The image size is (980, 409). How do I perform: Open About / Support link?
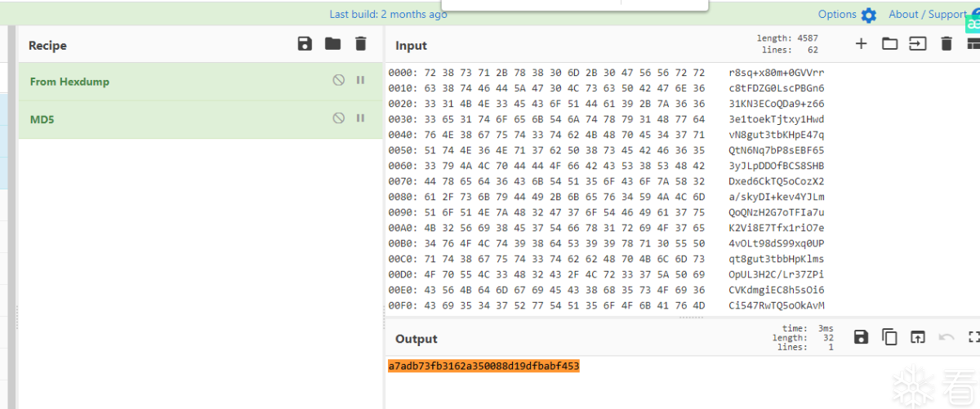click(x=927, y=14)
